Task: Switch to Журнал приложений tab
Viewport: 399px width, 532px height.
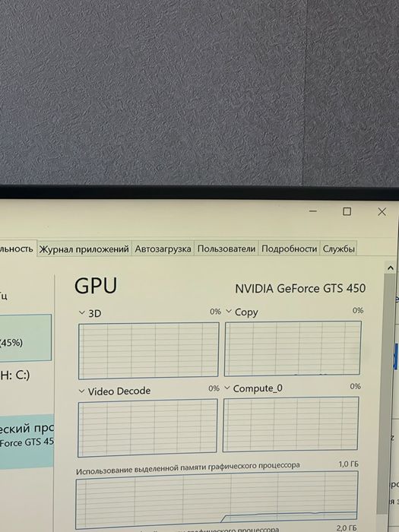Action: 84,249
